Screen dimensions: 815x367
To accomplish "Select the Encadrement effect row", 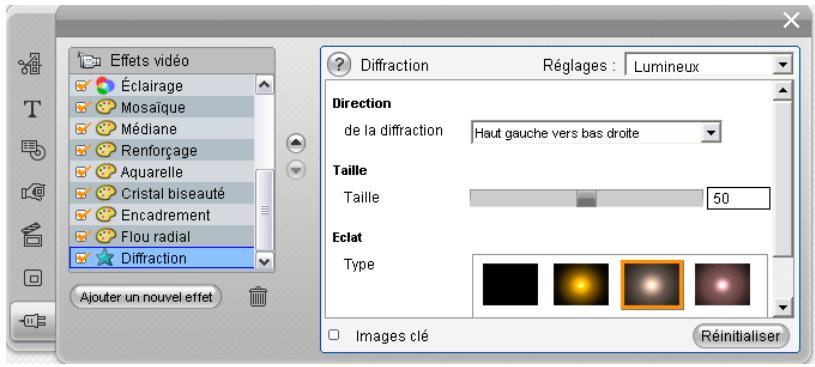I will click(162, 215).
